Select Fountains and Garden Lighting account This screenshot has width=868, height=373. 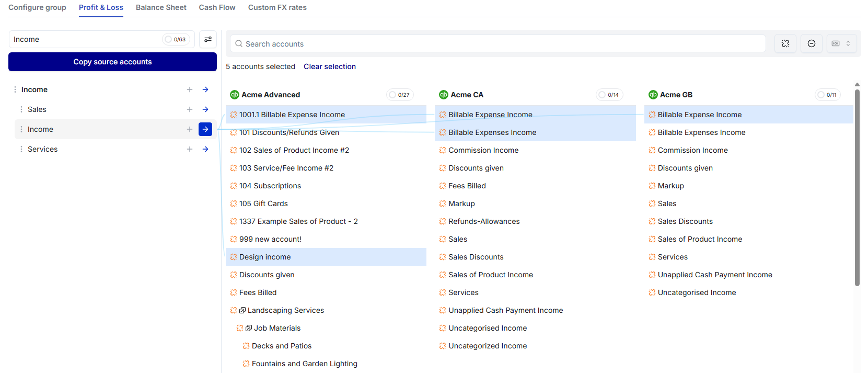[326, 364]
